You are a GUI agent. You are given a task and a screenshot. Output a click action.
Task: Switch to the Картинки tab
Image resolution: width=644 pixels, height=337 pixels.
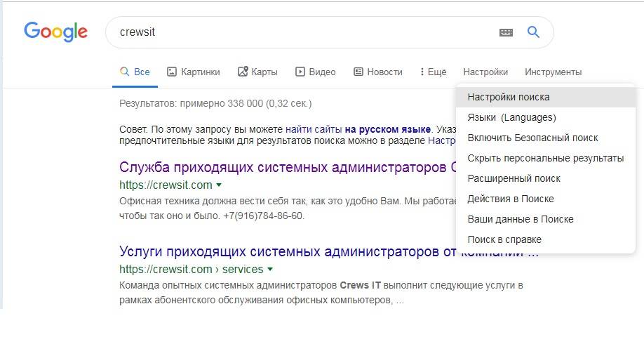tap(194, 72)
